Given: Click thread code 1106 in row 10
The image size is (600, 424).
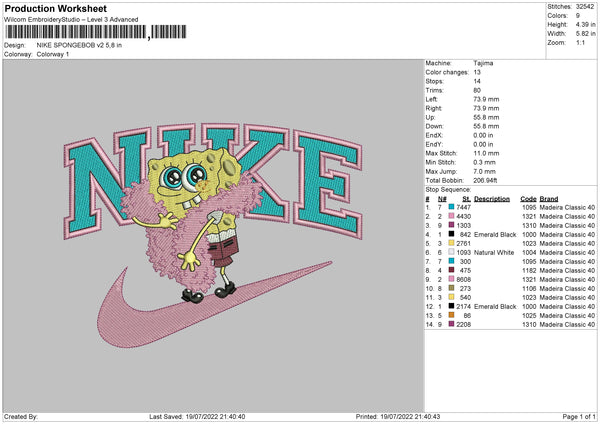Looking at the screenshot, I should pos(530,288).
